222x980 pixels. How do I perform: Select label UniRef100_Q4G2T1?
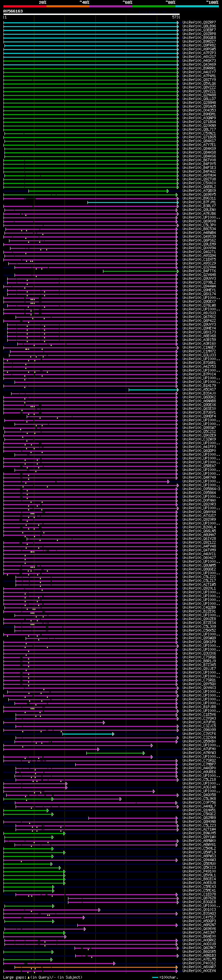(199, 251)
